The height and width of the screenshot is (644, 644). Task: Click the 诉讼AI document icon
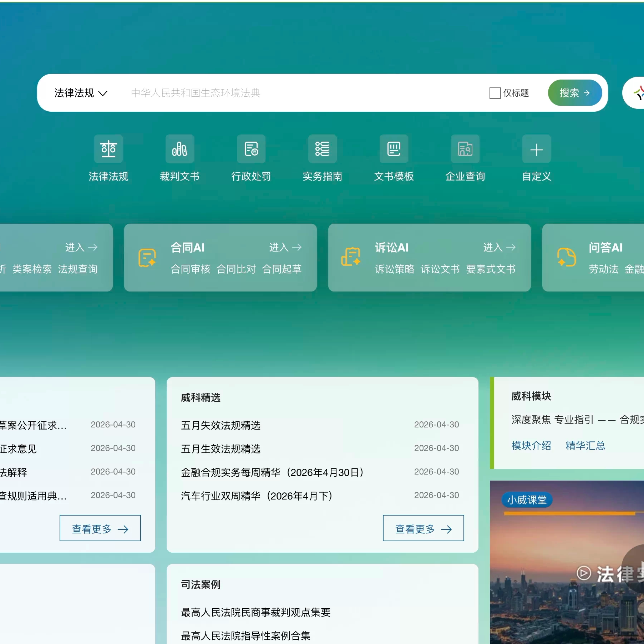tap(351, 257)
